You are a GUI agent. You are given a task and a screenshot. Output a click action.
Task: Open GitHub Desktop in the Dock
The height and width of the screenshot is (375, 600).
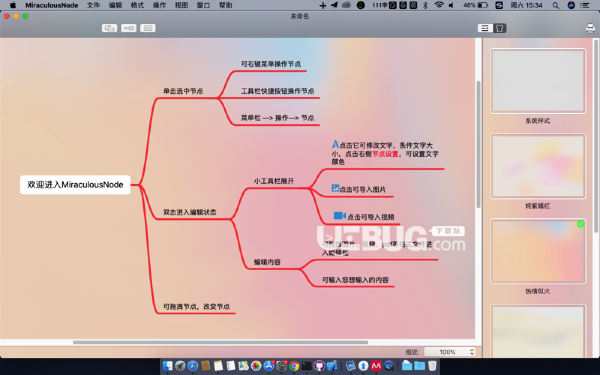[319, 366]
